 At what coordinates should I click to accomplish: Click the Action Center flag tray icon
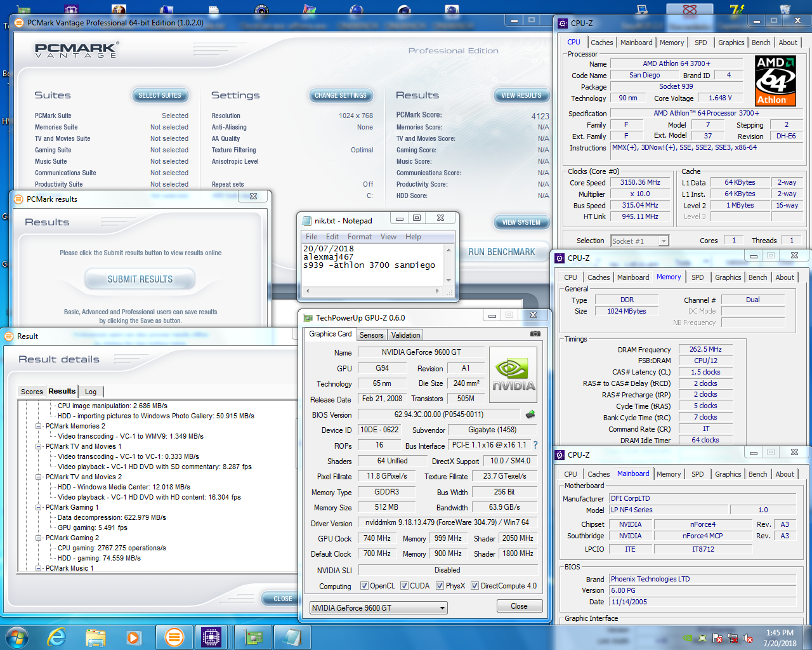717,638
